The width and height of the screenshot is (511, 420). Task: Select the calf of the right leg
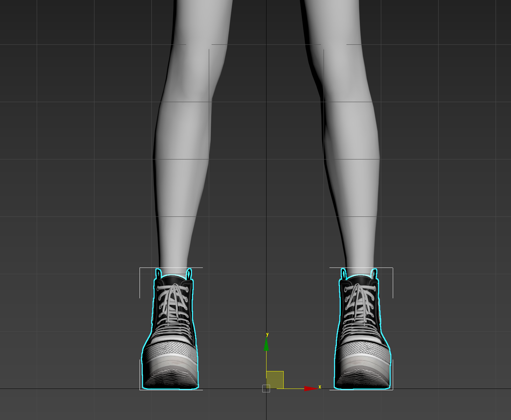pos(352,140)
